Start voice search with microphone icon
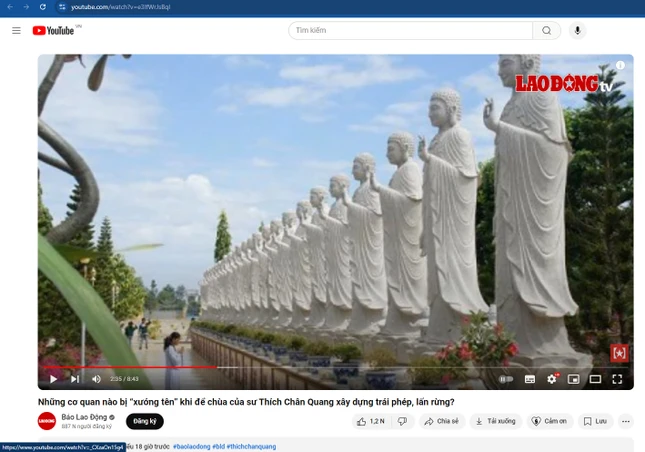 tap(578, 30)
